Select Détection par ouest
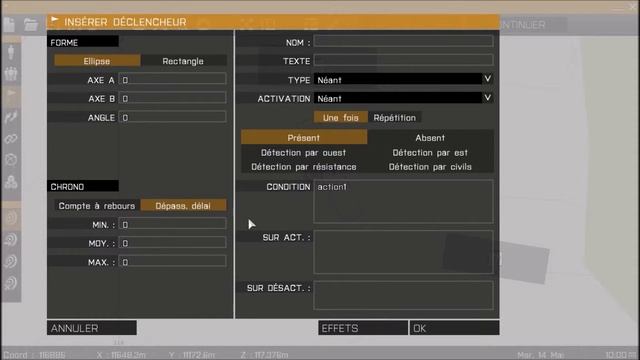Screen dimensions: 640x360 coord(304,152)
